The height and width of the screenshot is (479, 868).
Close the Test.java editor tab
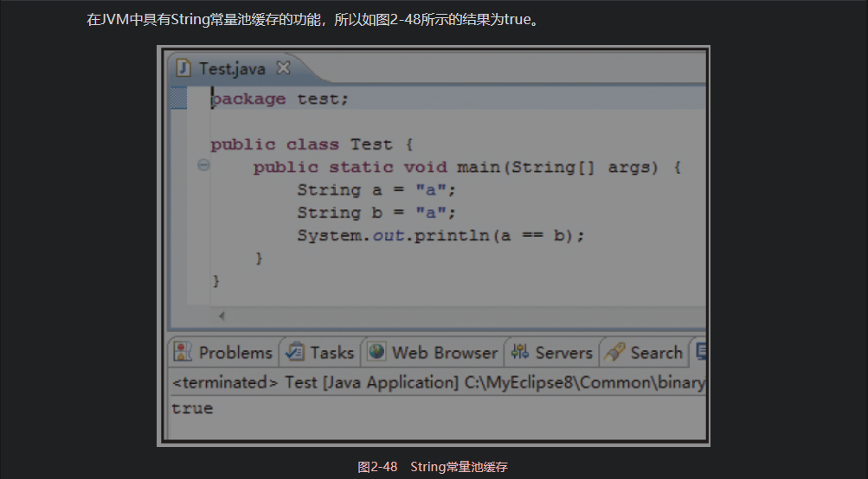coord(284,67)
